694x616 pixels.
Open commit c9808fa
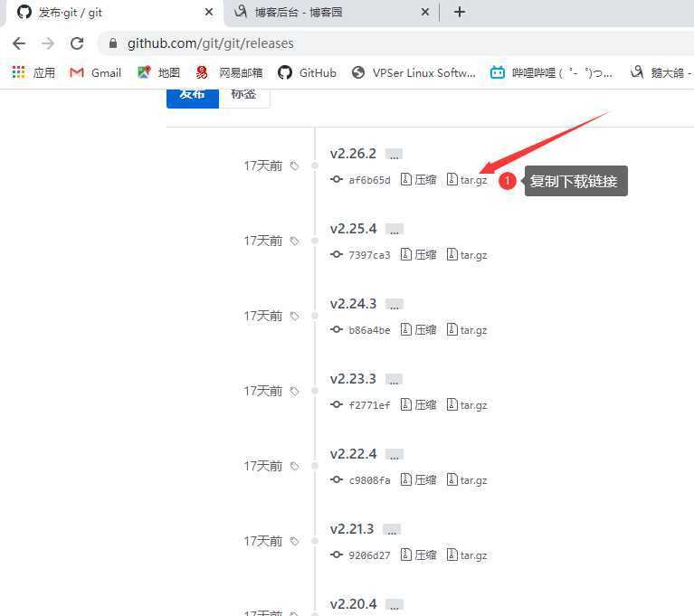[369, 480]
